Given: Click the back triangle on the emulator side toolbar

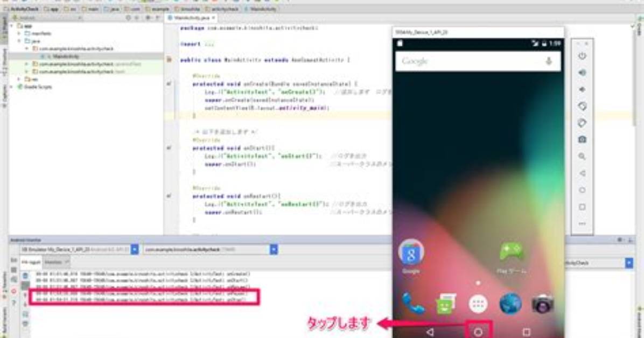Looking at the screenshot, I should point(582,173).
